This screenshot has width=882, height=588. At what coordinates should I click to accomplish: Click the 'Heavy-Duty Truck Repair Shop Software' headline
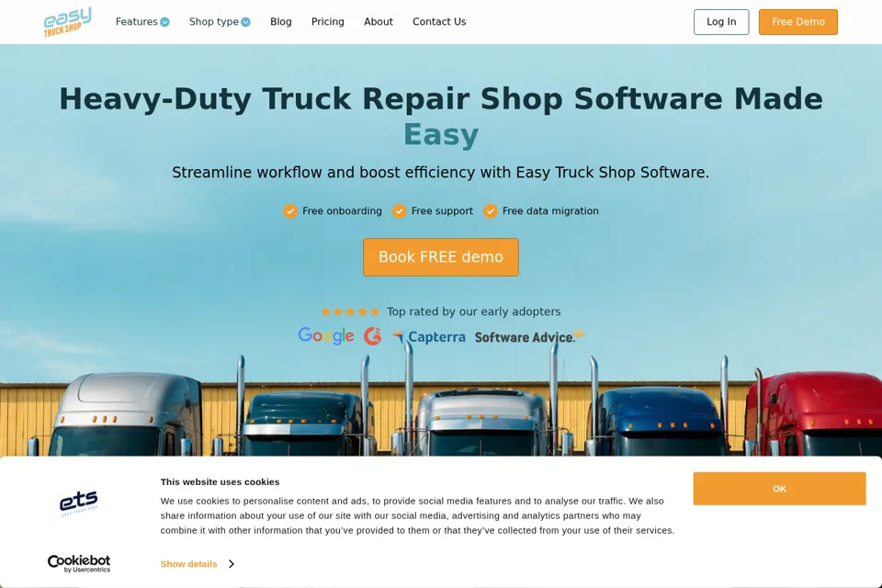point(441,117)
